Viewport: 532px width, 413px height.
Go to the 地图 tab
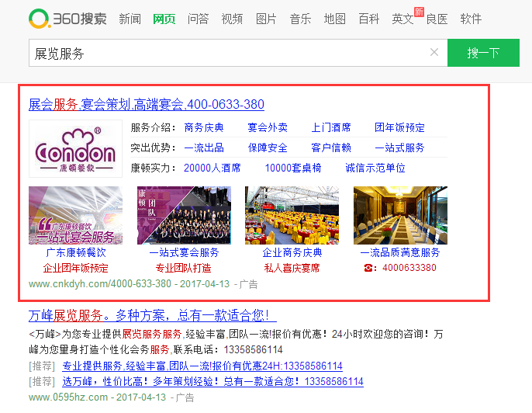pyautogui.click(x=334, y=19)
